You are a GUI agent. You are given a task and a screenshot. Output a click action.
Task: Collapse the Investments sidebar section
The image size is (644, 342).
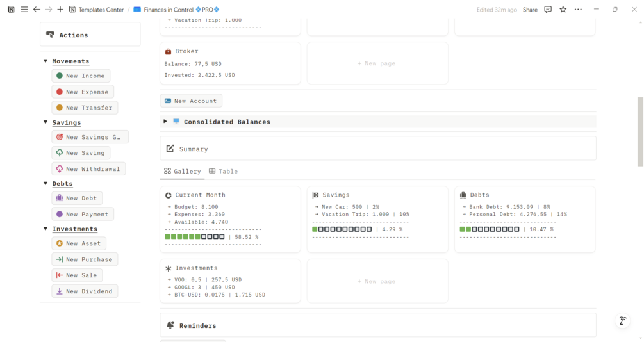(x=45, y=229)
